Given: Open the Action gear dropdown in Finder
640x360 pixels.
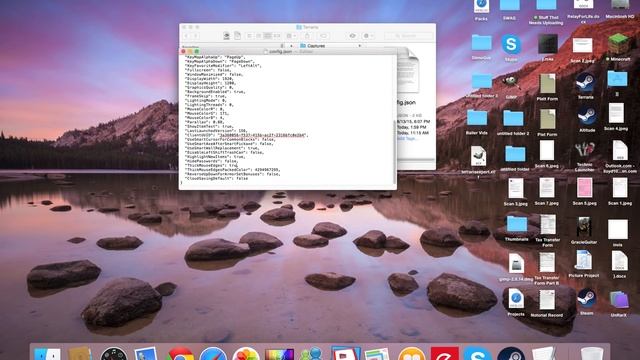Looking at the screenshot, I should 369,36.
